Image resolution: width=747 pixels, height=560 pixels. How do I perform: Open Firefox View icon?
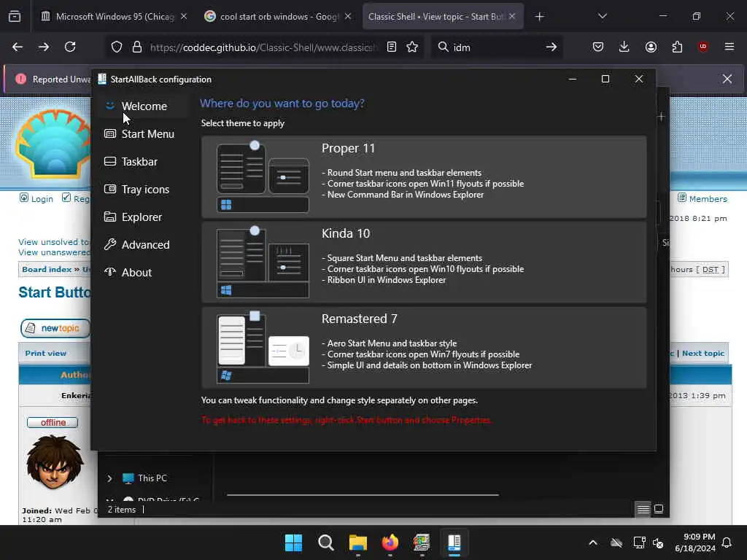pyautogui.click(x=15, y=16)
